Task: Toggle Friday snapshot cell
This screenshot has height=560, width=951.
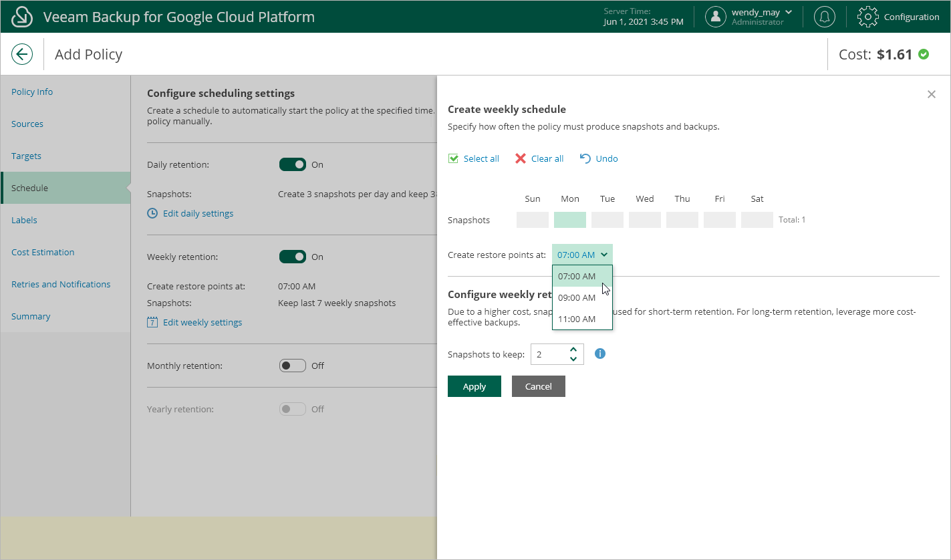Action: tap(720, 220)
